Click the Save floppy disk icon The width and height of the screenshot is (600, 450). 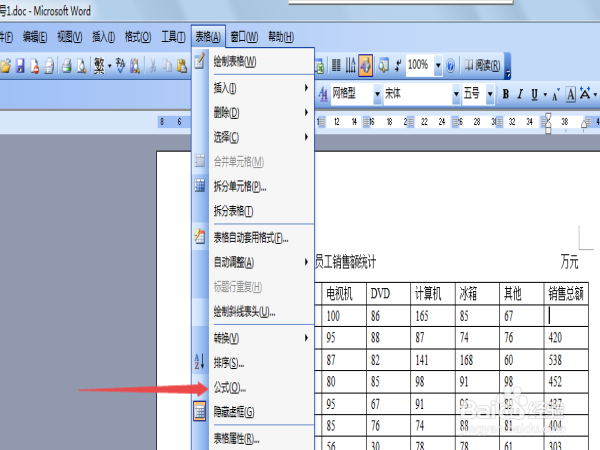click(x=20, y=66)
